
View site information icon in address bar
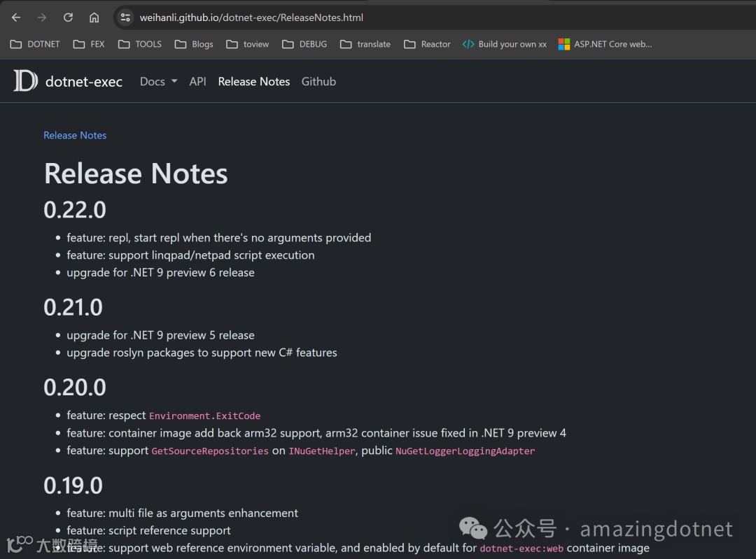pos(125,17)
